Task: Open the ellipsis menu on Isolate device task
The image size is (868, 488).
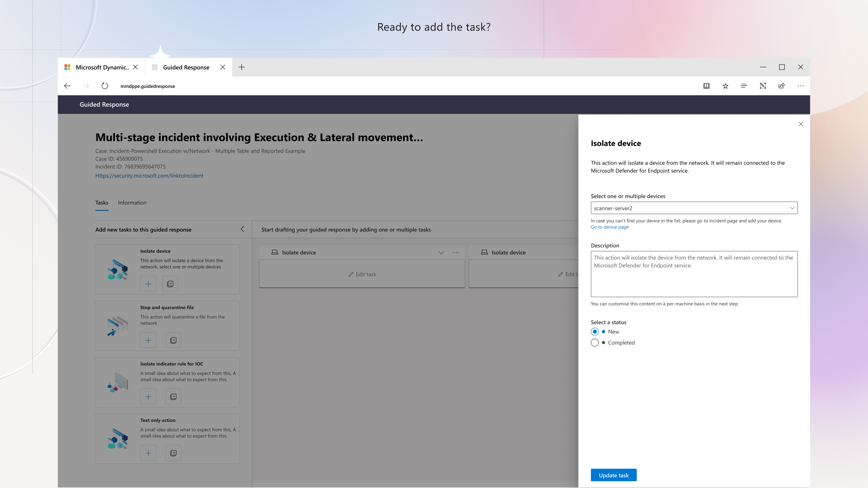Action: (456, 252)
